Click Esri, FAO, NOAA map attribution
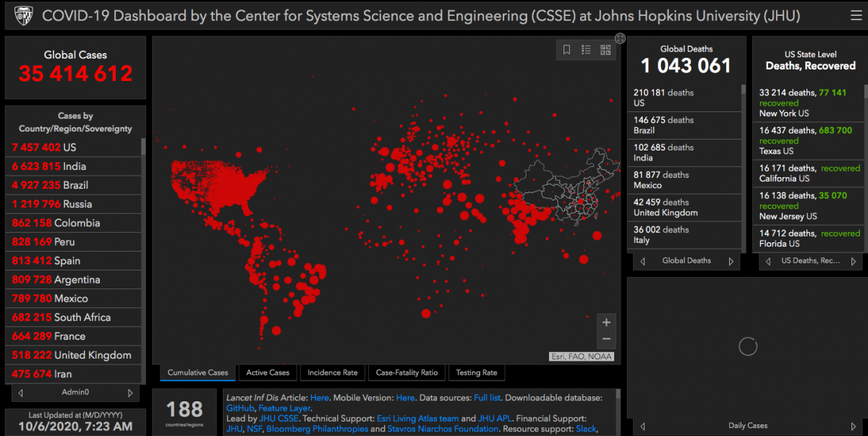 tap(581, 356)
